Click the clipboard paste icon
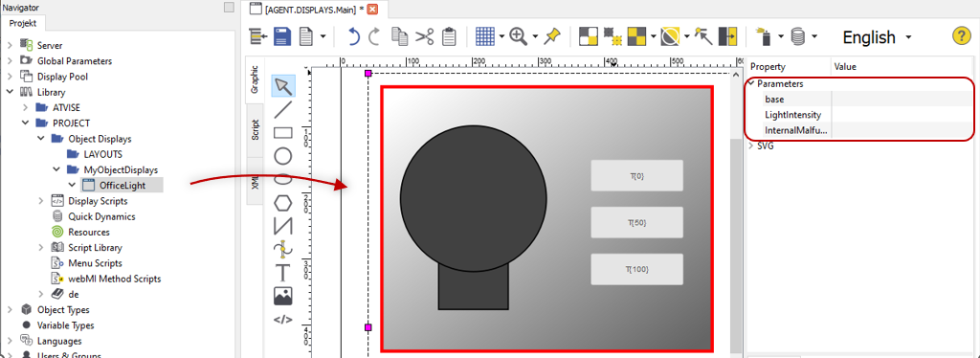Image resolution: width=980 pixels, height=358 pixels. tap(449, 37)
